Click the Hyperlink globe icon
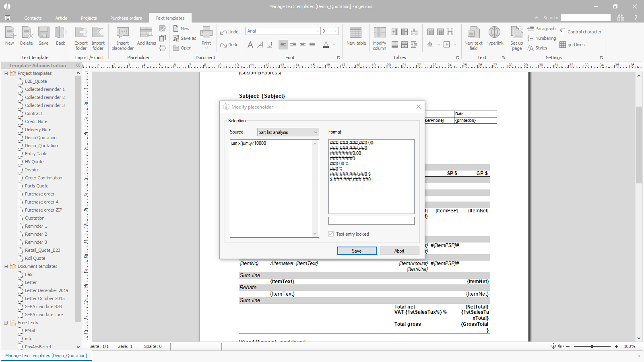The image size is (644, 362). [x=494, y=33]
